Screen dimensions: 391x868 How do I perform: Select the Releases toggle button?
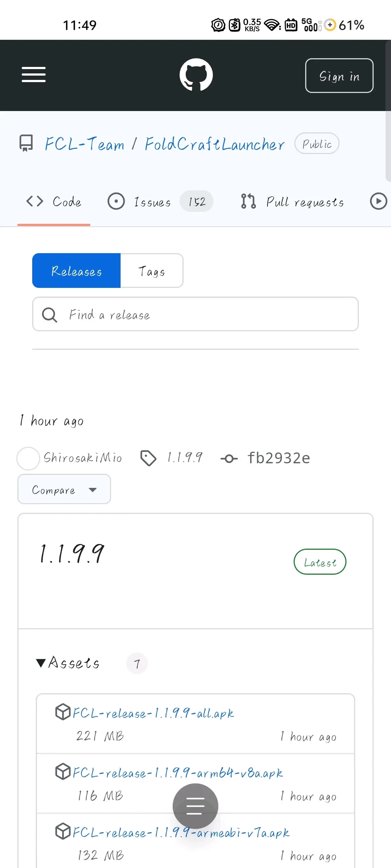point(76,271)
